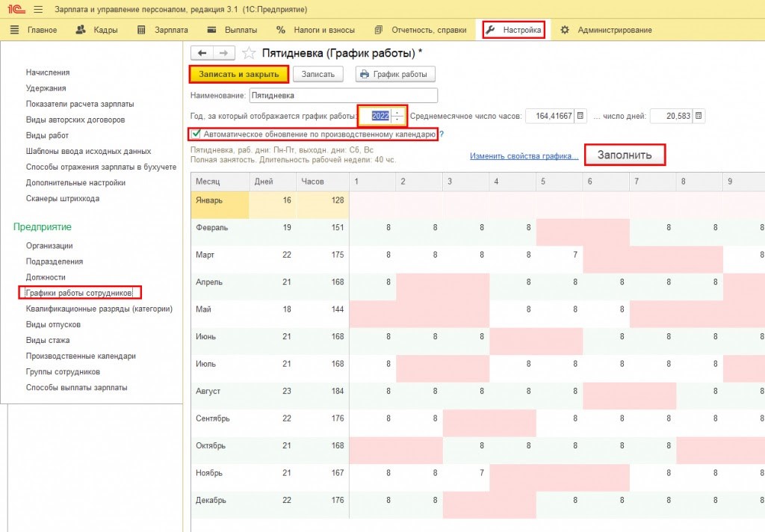
Task: Open the hamburger menu in the title bar
Action: tap(38, 10)
